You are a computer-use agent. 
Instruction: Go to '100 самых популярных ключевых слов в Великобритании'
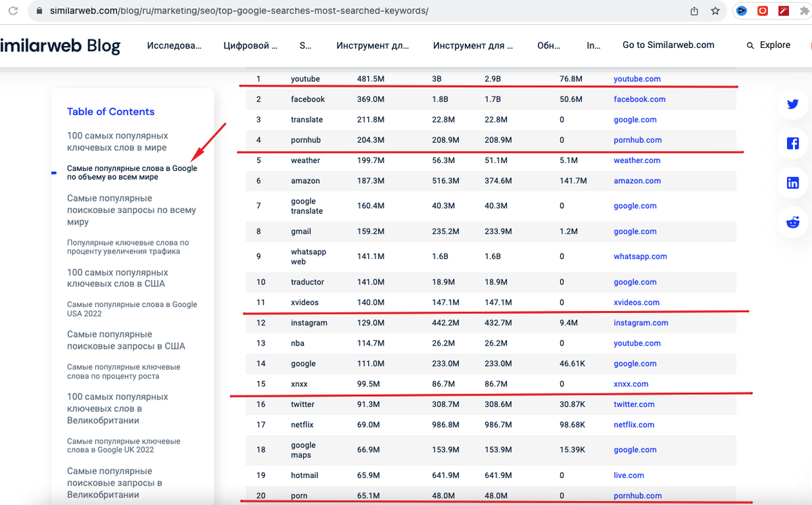118,408
